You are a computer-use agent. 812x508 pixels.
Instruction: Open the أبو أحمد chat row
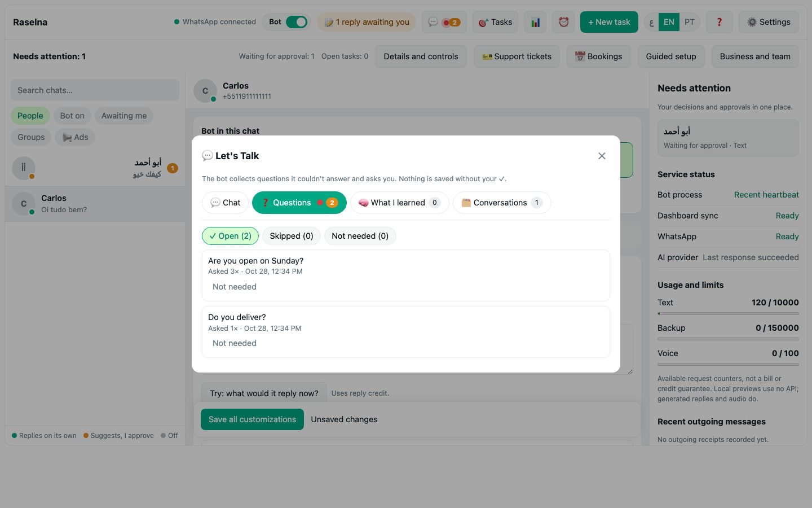pyautogui.click(x=95, y=168)
